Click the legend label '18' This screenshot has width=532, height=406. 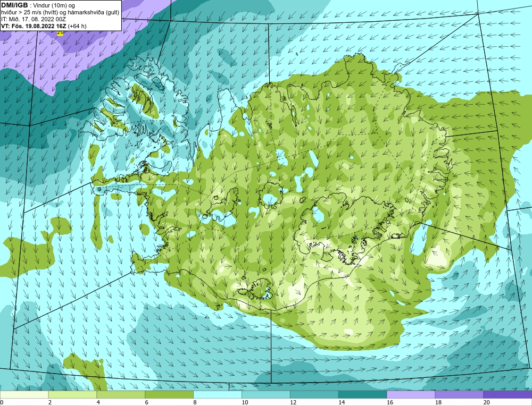tap(438, 402)
